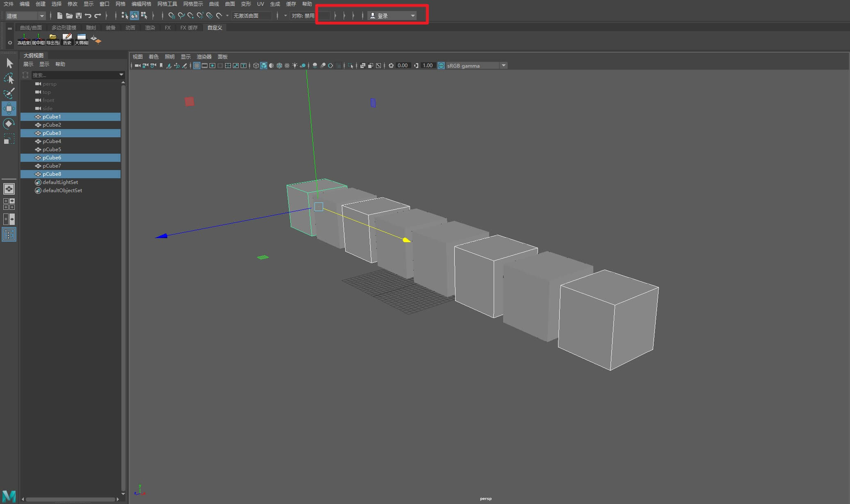Viewport: 850px width, 504px height.
Task: Expand the sRGB gamma view transform dropdown
Action: point(504,66)
